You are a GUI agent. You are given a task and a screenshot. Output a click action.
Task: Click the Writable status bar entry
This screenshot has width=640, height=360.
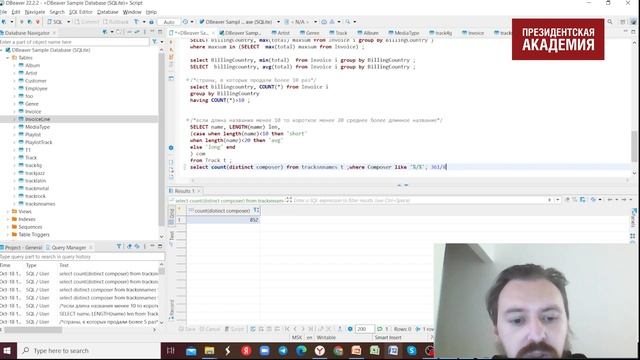[326, 338]
